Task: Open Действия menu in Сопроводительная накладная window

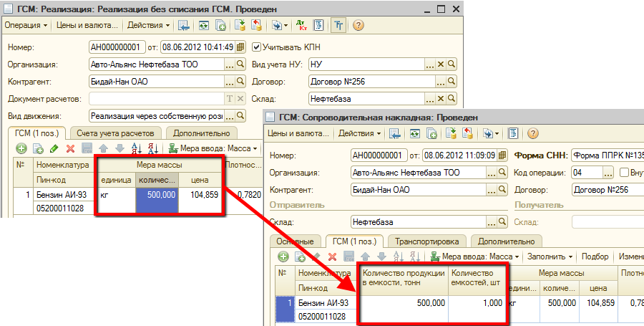Action: [x=359, y=133]
